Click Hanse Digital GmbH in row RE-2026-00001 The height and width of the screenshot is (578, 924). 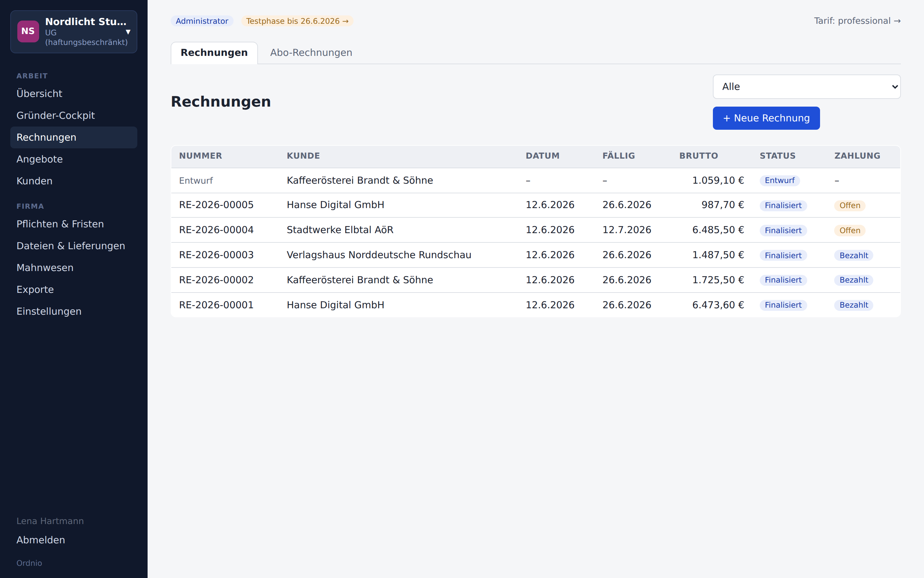[x=335, y=305]
